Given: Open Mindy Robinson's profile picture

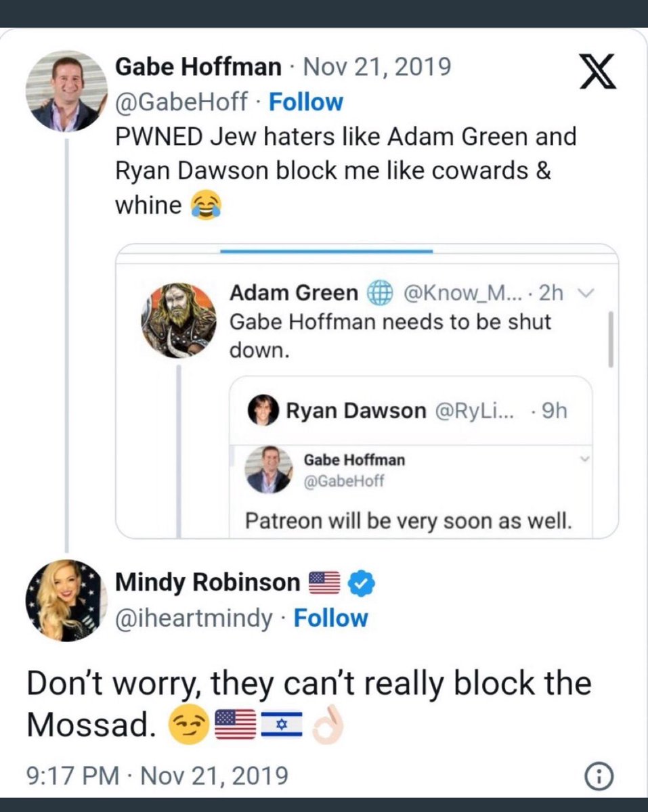Looking at the screenshot, I should coord(66,600).
